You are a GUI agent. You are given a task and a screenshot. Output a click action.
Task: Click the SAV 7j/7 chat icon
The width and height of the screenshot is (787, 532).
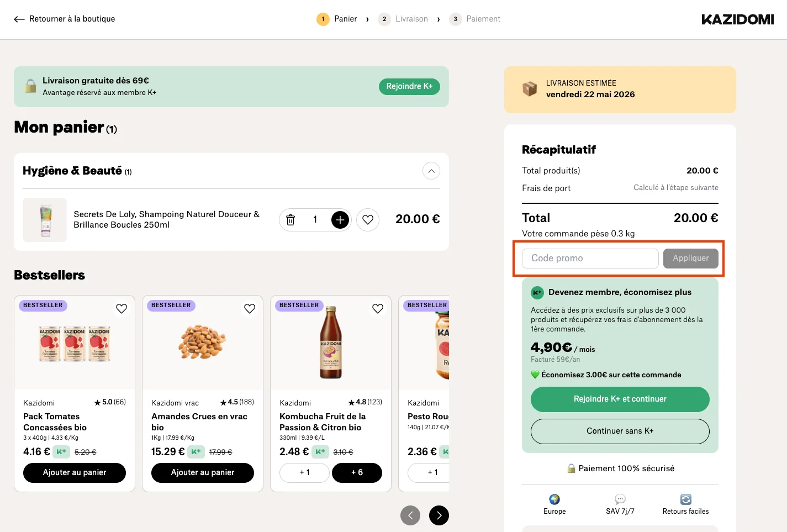click(620, 499)
